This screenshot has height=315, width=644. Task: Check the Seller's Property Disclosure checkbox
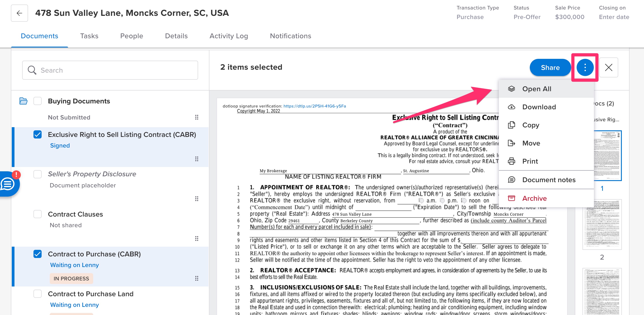38,174
